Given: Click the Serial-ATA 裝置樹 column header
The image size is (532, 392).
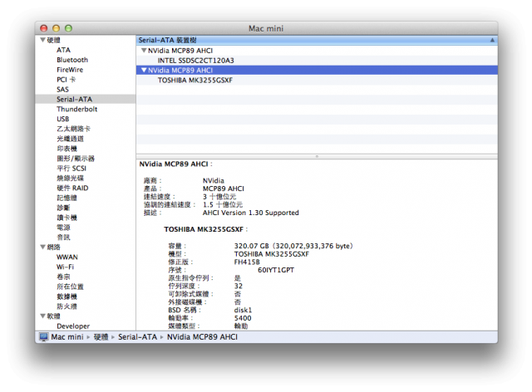Looking at the screenshot, I should click(317, 40).
